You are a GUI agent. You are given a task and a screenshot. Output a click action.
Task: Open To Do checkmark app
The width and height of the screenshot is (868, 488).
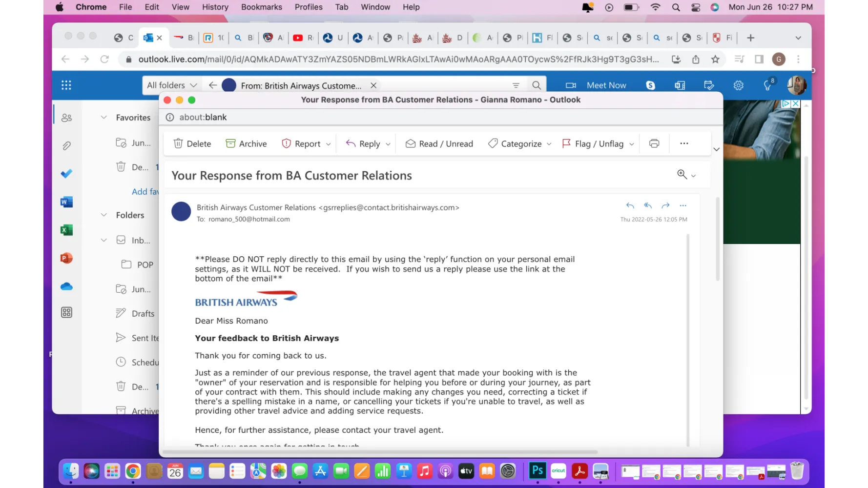pos(66,173)
